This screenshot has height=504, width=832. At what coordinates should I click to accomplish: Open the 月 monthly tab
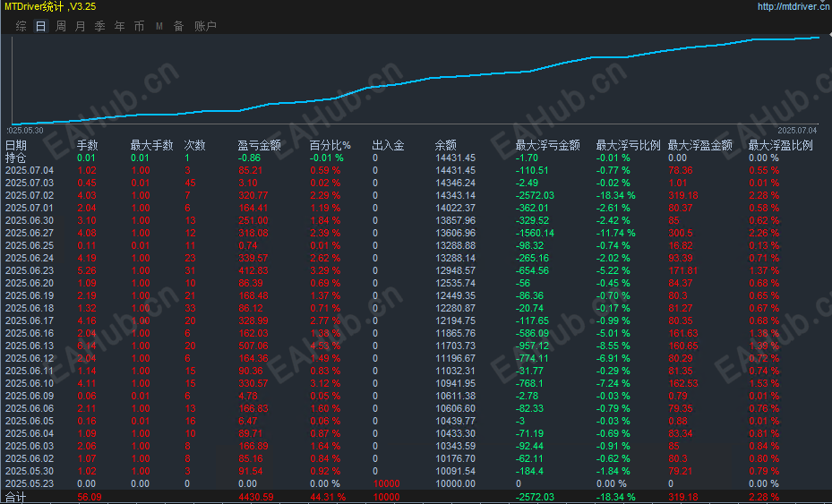80,26
